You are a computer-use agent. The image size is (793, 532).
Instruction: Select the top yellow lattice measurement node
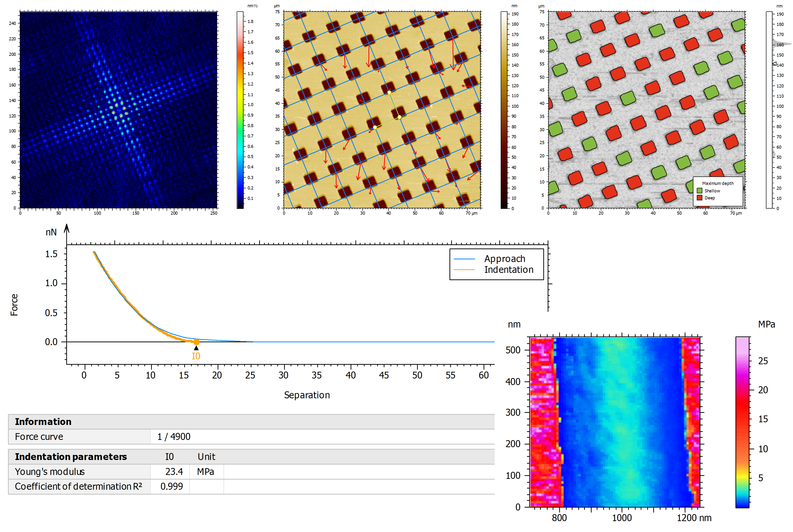click(389, 92)
